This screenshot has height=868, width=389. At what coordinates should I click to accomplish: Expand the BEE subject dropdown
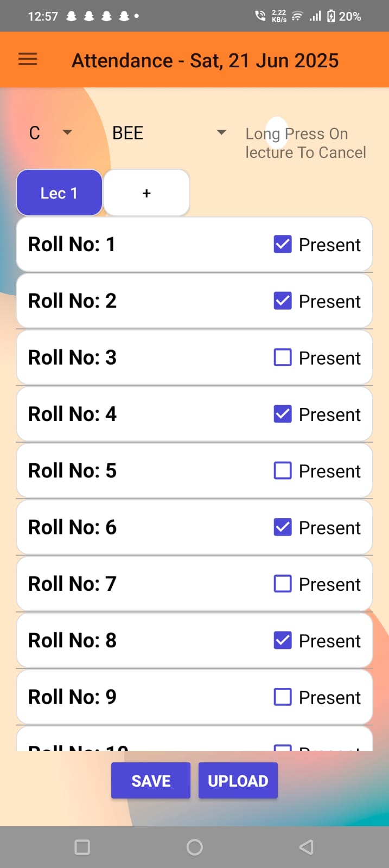click(169, 133)
